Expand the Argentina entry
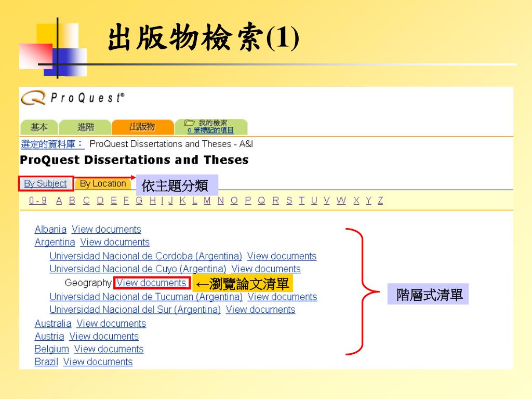Screen dimensions: 532x399 [55, 242]
